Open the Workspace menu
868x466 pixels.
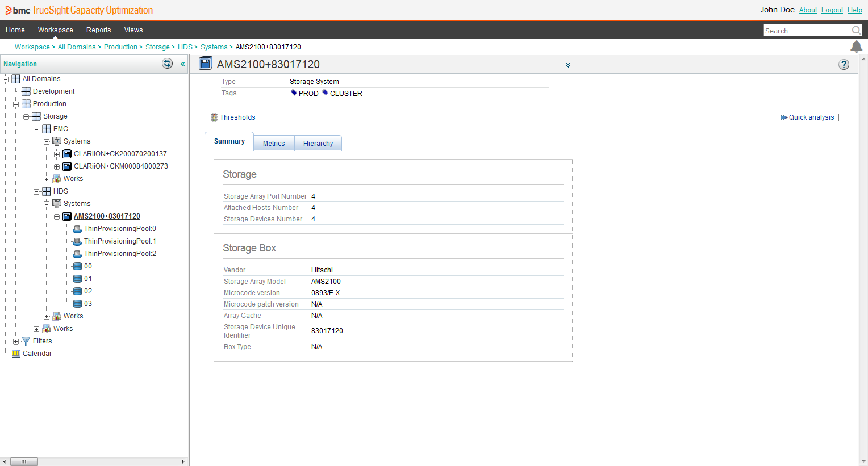click(56, 30)
